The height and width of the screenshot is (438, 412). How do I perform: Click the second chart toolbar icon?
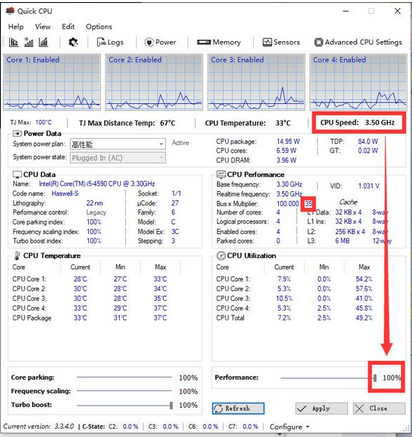[29, 42]
